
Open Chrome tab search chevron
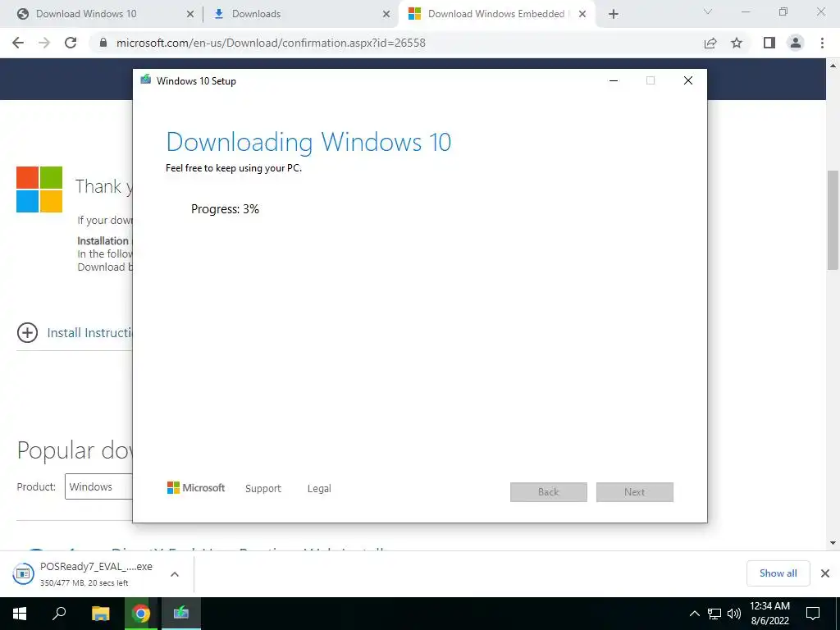(708, 11)
